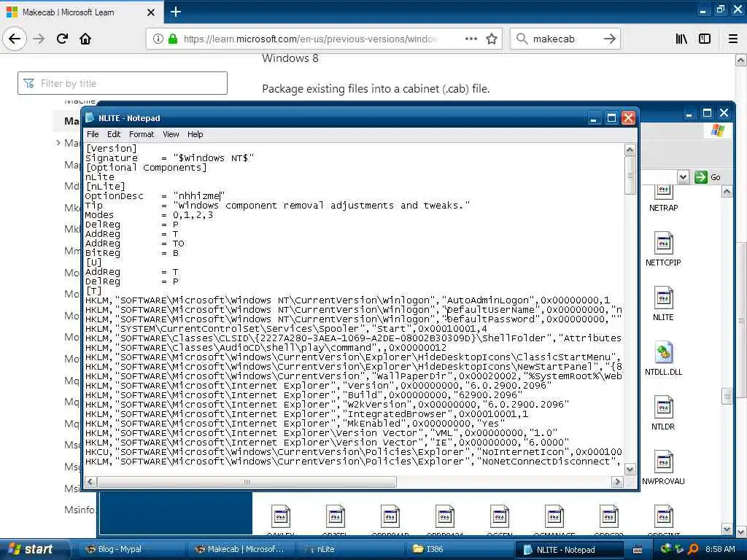Click NLITE - Notepad taskbar button

coord(569,550)
